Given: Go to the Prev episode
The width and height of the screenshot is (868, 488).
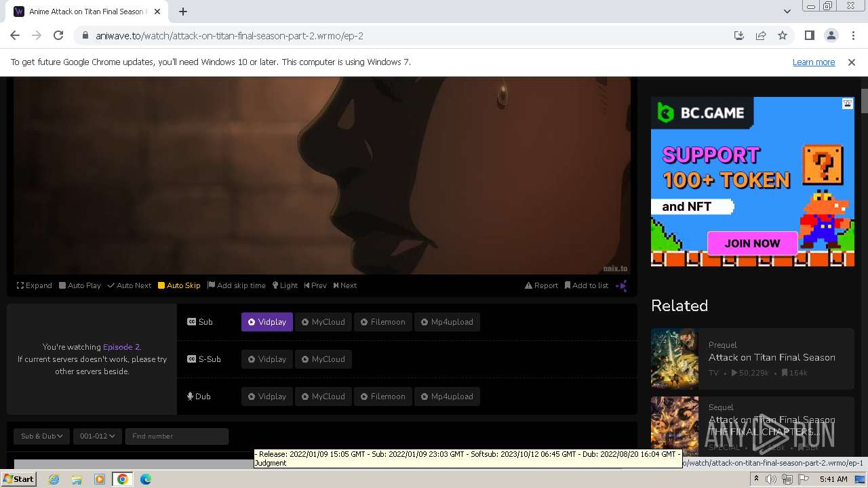Looking at the screenshot, I should point(315,285).
